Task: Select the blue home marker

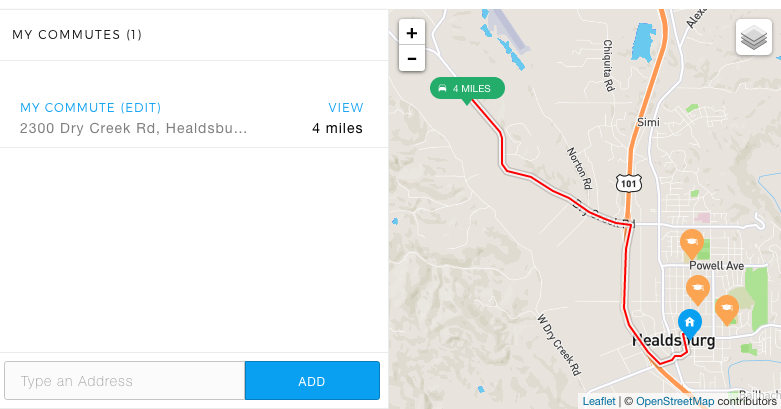Action: coord(690,324)
